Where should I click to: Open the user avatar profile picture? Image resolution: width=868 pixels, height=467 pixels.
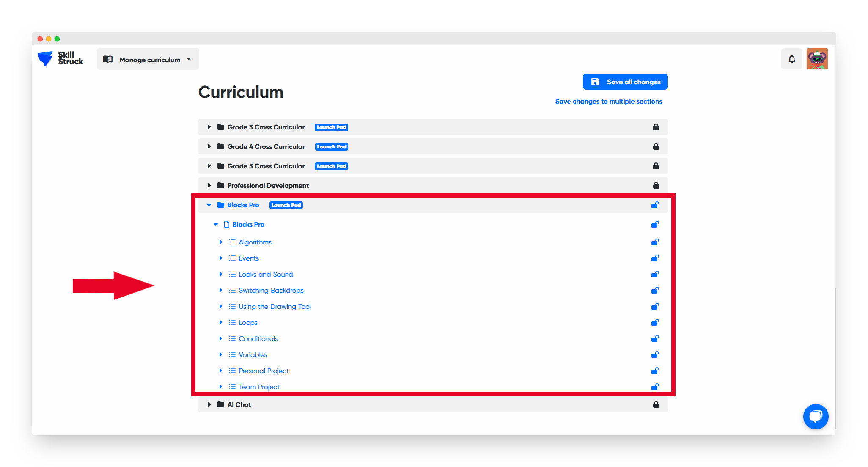pos(817,59)
